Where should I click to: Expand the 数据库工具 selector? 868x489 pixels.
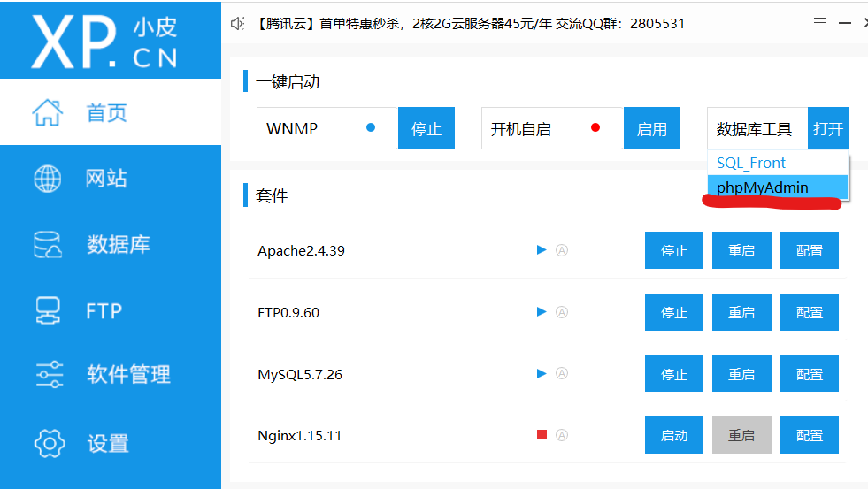[757, 128]
